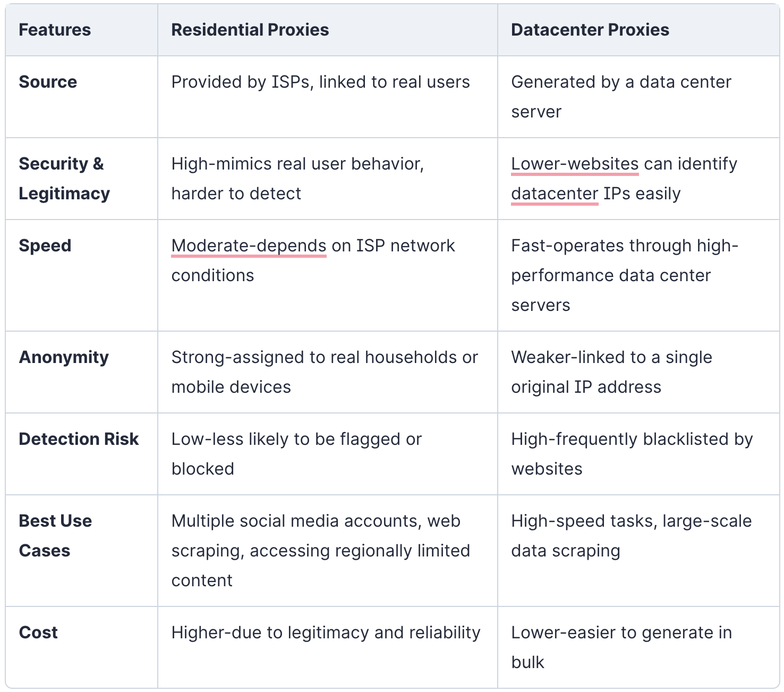This screenshot has height=692, width=784.
Task: Click the Speed row label
Action: 45,246
